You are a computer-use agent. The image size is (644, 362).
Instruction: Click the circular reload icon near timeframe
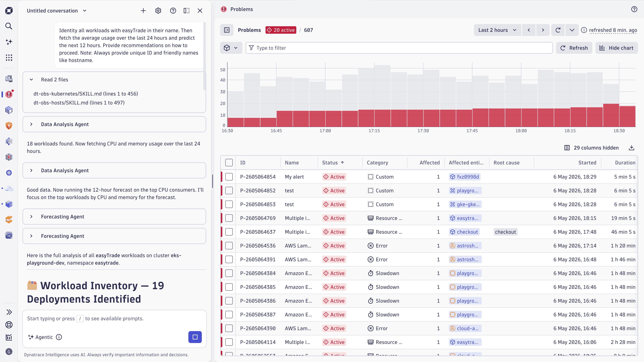[x=558, y=30]
